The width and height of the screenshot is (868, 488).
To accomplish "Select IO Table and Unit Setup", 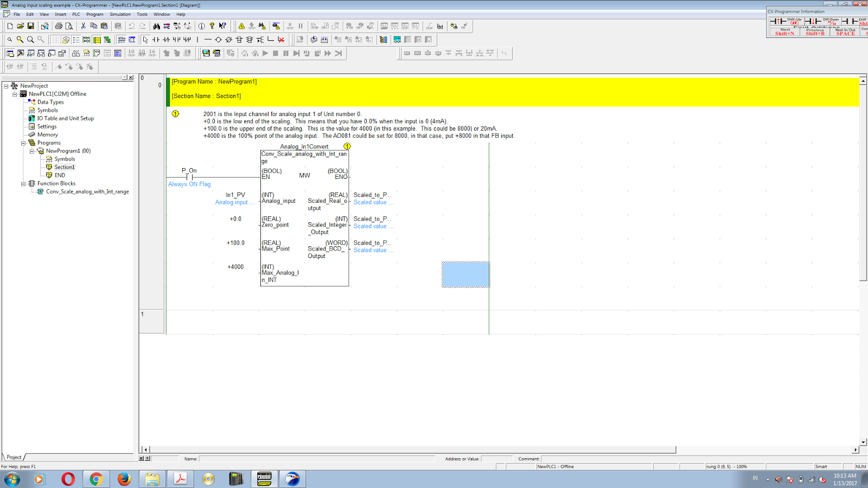I will coord(66,118).
